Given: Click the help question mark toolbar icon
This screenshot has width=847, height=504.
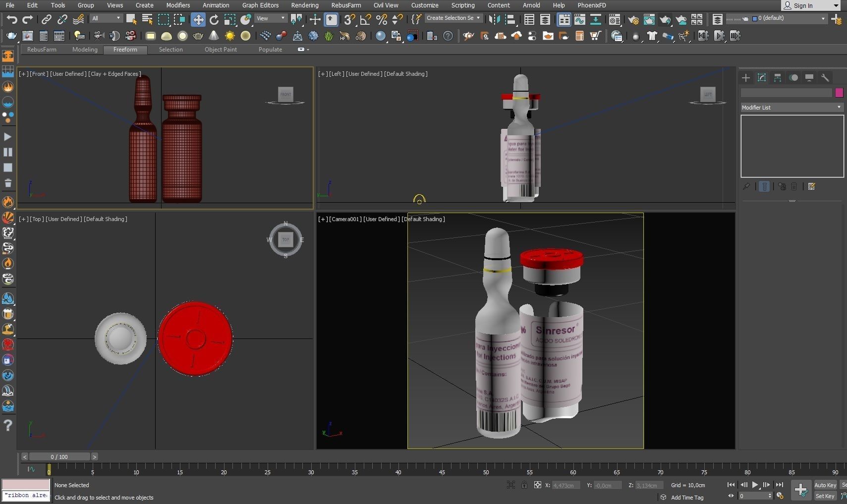Looking at the screenshot, I should pos(448,36).
